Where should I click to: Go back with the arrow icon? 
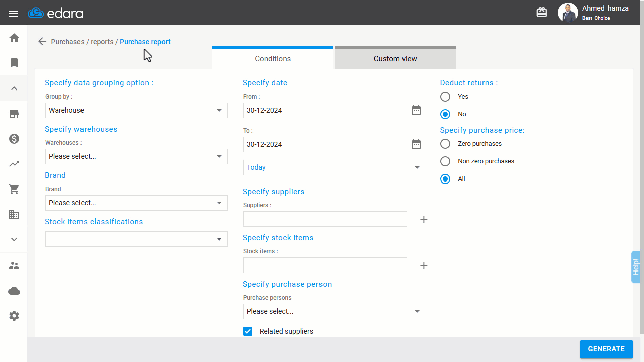[x=42, y=41]
